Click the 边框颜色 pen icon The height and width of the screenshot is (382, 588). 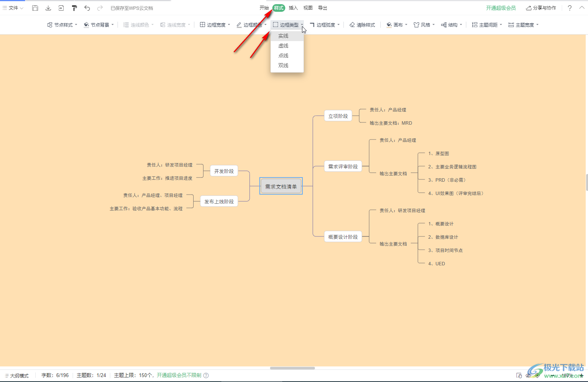(x=239, y=25)
